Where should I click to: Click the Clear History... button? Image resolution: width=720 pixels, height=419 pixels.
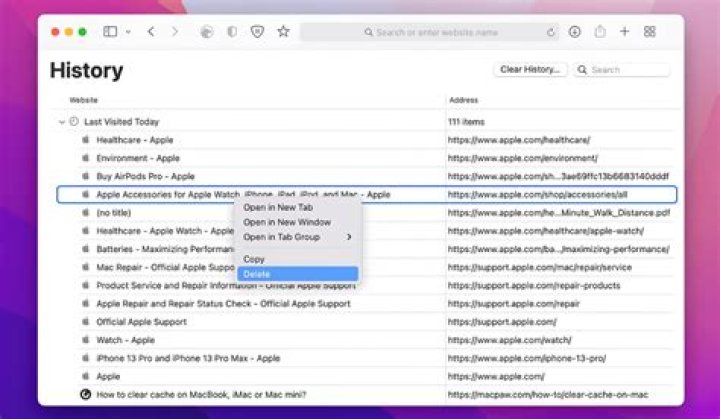(530, 69)
